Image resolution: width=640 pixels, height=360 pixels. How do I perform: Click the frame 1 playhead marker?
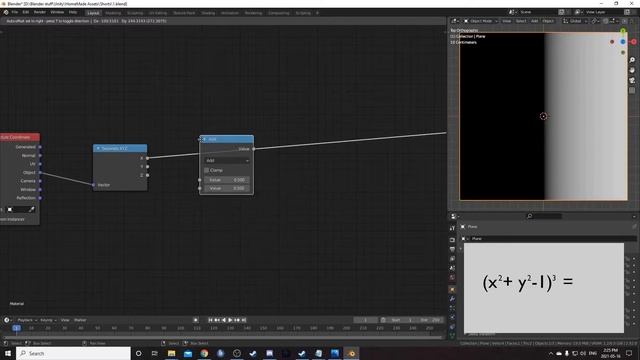[x=16, y=328]
